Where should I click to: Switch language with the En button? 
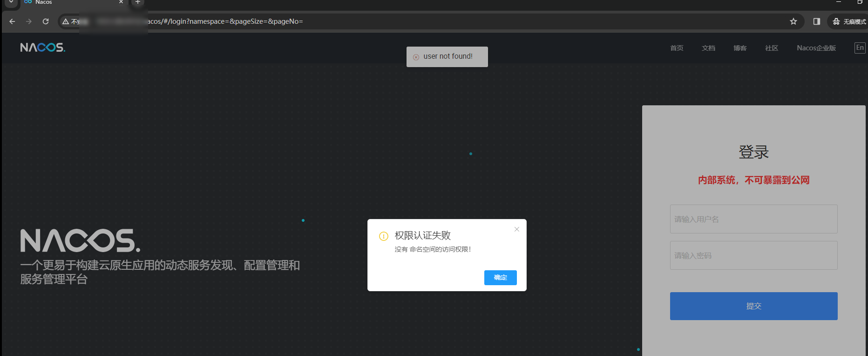[x=860, y=48]
